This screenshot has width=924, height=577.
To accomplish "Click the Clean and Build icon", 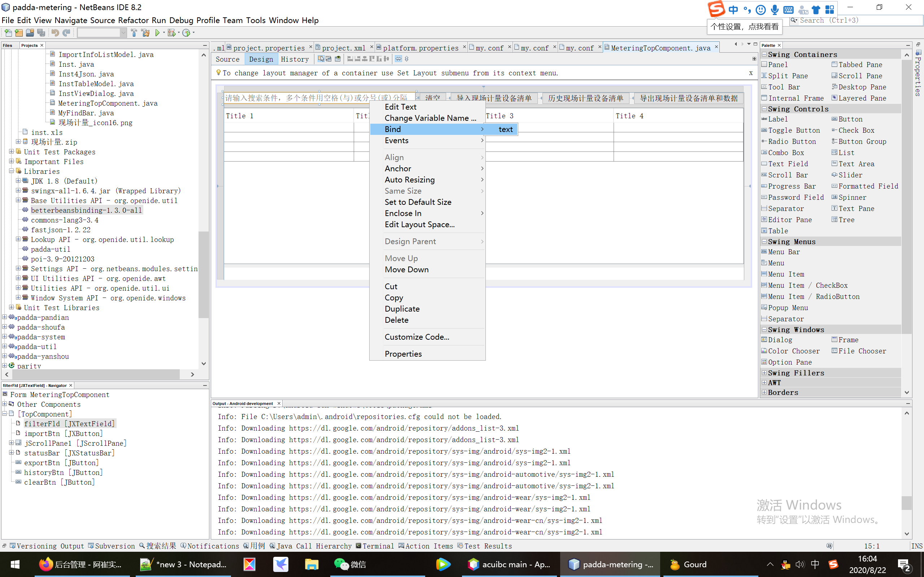I will coord(145,33).
